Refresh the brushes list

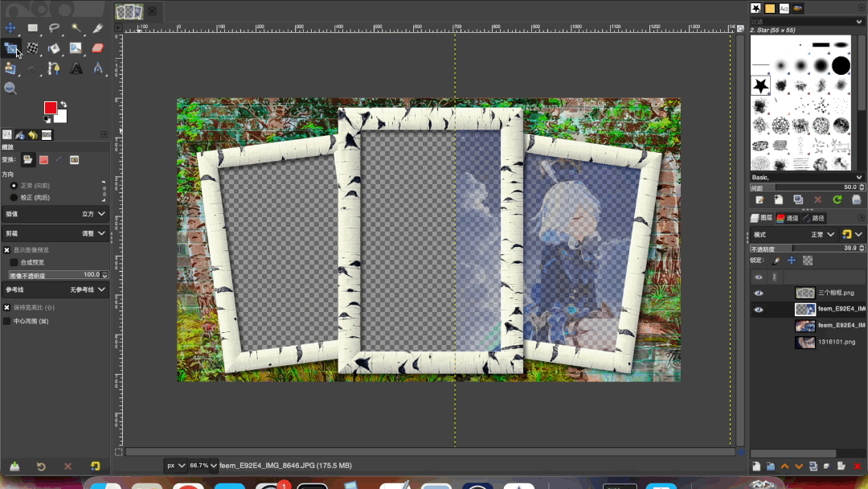coord(837,200)
